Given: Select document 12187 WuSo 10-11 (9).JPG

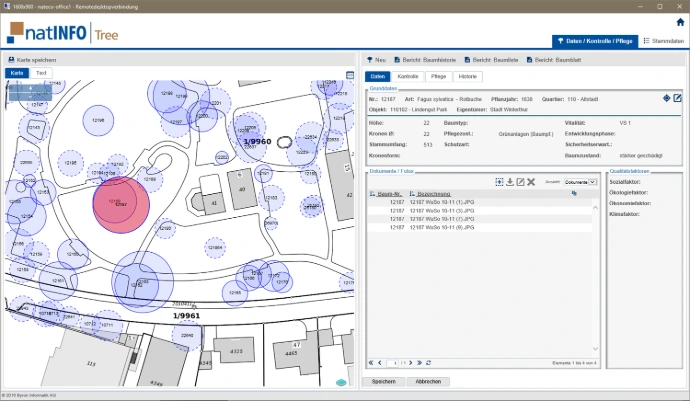Looking at the screenshot, I should coord(480,228).
